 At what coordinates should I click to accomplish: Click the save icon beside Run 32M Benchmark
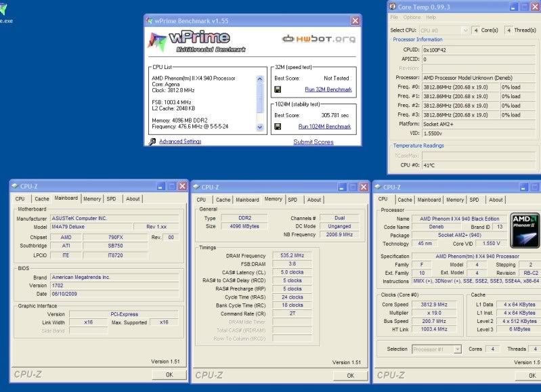278,89
